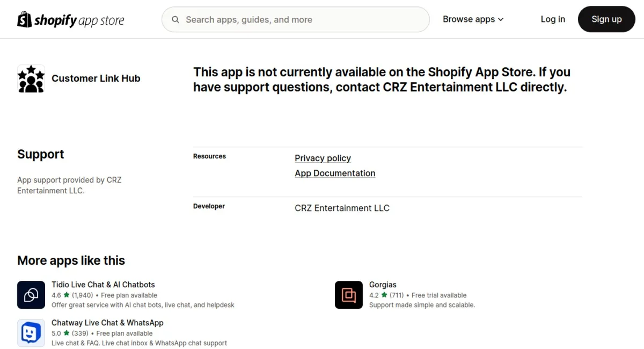644x349 pixels.
Task: Open the Chatway smiley app icon
Action: (31, 333)
